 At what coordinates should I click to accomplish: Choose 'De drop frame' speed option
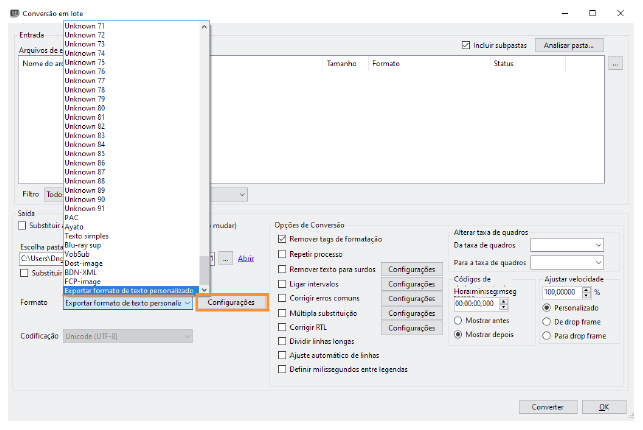point(548,321)
